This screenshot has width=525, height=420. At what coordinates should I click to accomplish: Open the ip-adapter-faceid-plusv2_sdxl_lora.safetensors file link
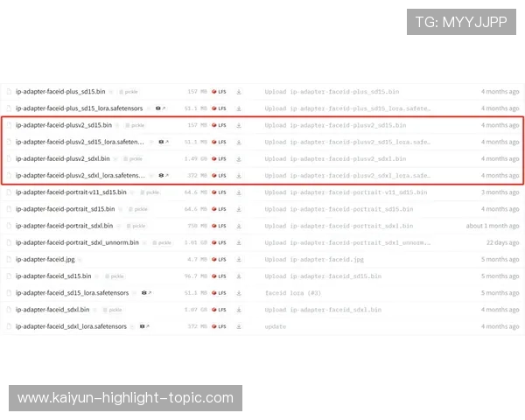[80, 176]
